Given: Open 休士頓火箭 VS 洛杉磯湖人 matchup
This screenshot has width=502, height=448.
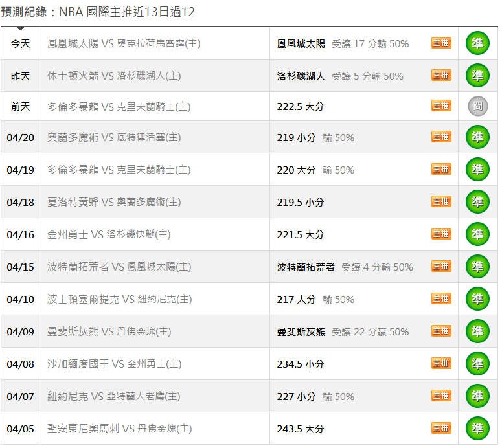Looking at the screenshot, I should (x=114, y=76).
